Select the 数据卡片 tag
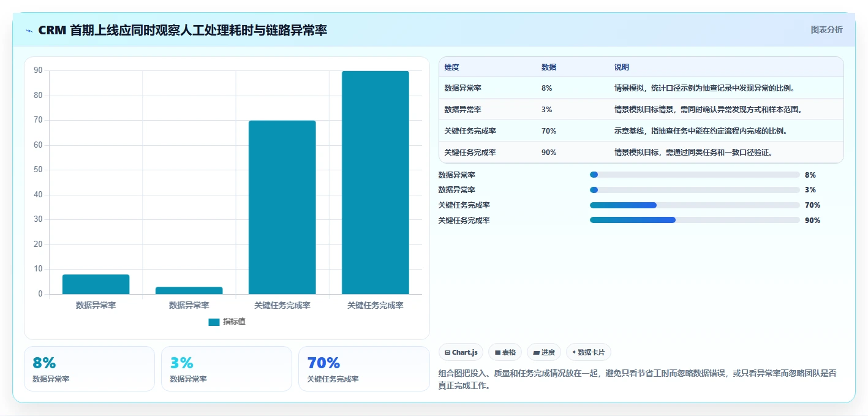Screen dimensions: 868x416 589,352
